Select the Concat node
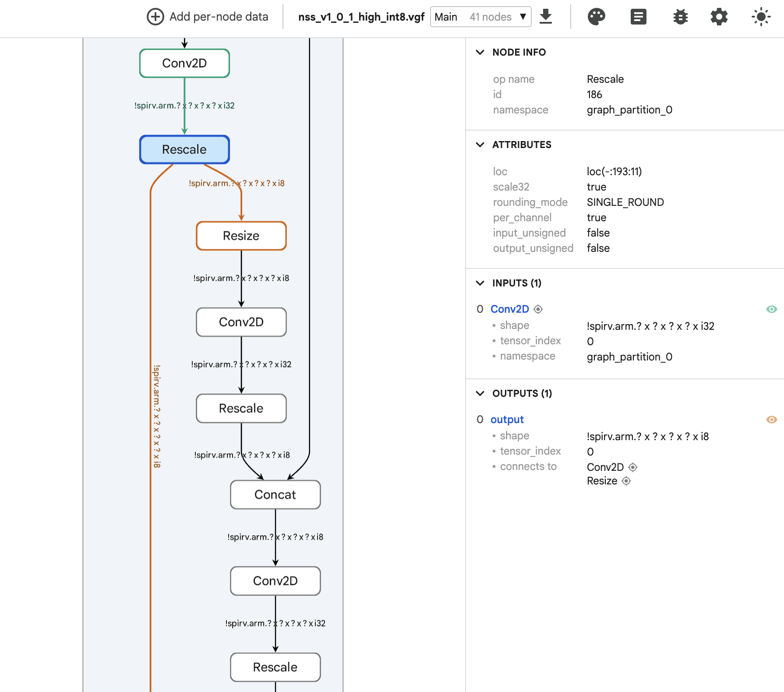This screenshot has width=784, height=692. click(x=275, y=495)
